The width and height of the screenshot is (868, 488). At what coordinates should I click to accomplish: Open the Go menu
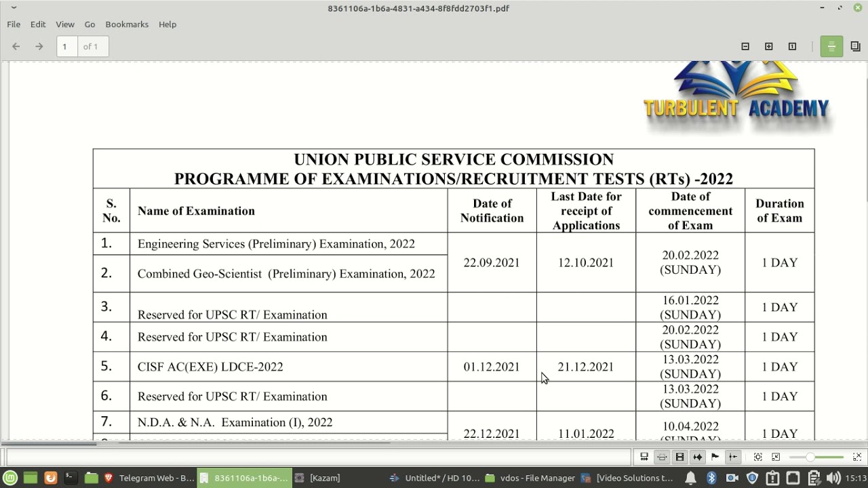point(90,24)
